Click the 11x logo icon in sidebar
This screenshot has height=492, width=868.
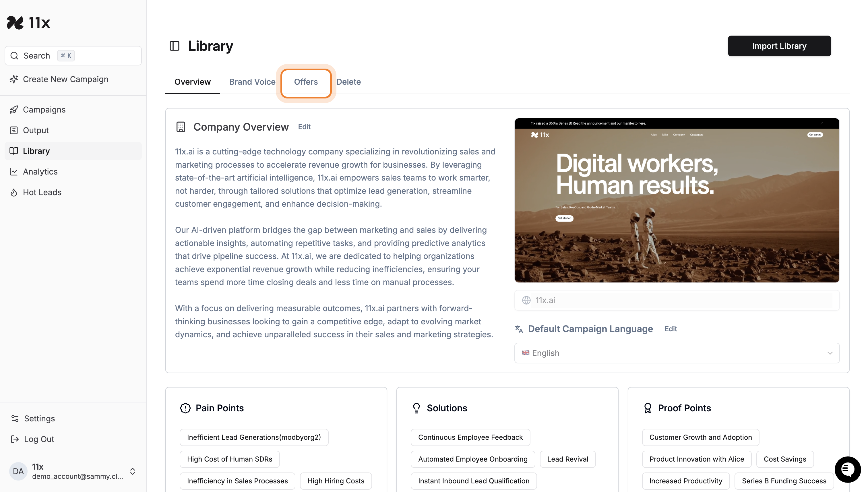point(15,23)
